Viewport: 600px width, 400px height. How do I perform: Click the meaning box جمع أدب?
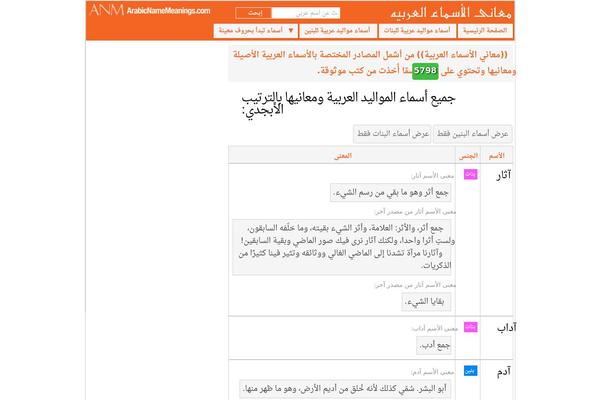(x=434, y=346)
